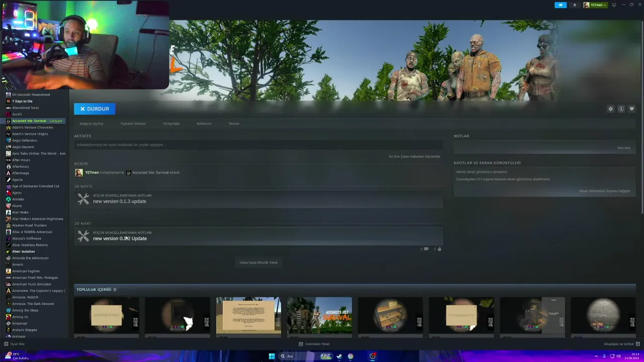The width and height of the screenshot is (644, 362).
Task: Select American Truck Simulator in library
Action: point(31,284)
